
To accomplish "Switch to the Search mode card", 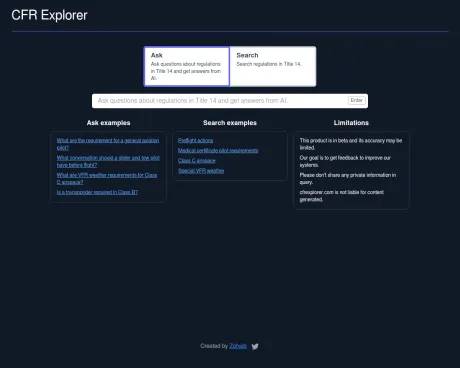I will [273, 66].
